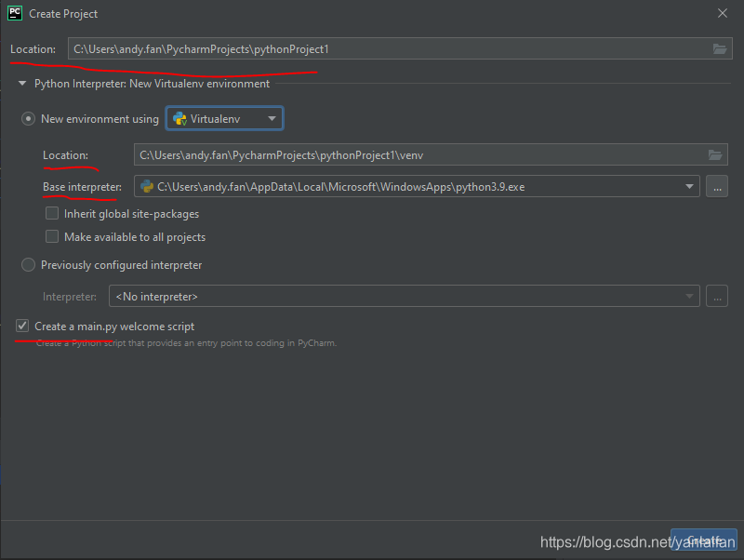Click ellipsis button next to Base interpreter
The image size is (744, 560).
click(x=717, y=186)
